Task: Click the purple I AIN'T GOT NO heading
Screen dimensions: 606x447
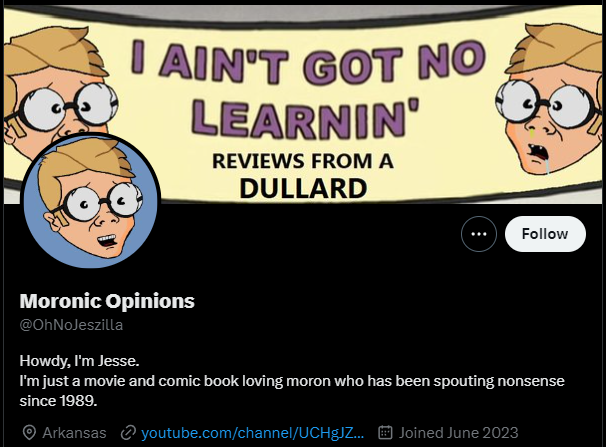Action: coord(308,63)
